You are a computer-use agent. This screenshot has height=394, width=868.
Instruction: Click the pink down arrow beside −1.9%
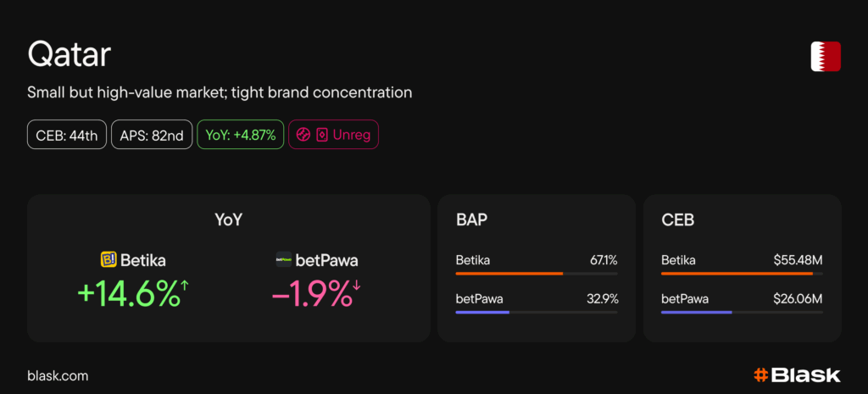tap(357, 286)
